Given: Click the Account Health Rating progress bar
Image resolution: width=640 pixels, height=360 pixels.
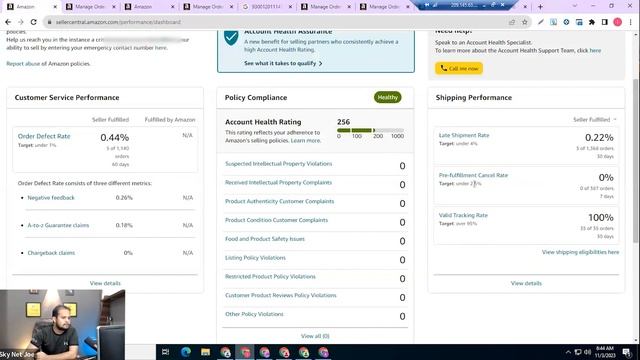Looking at the screenshot, I should [370, 130].
